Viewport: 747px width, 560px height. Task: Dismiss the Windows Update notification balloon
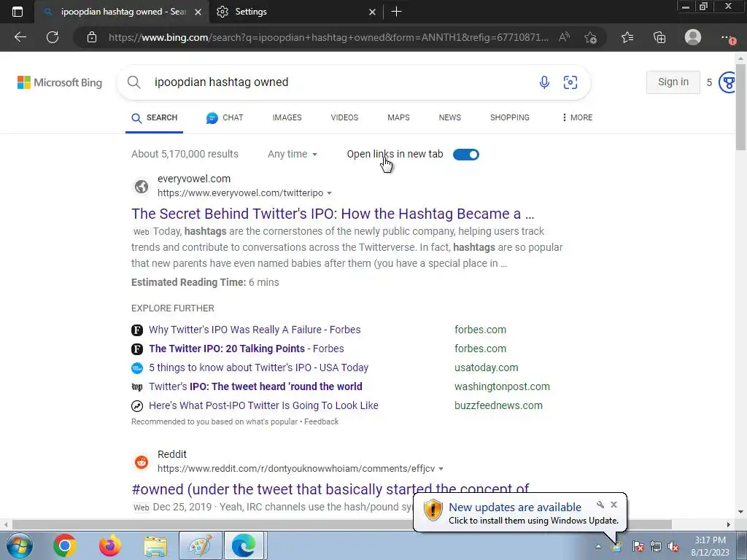(614, 505)
